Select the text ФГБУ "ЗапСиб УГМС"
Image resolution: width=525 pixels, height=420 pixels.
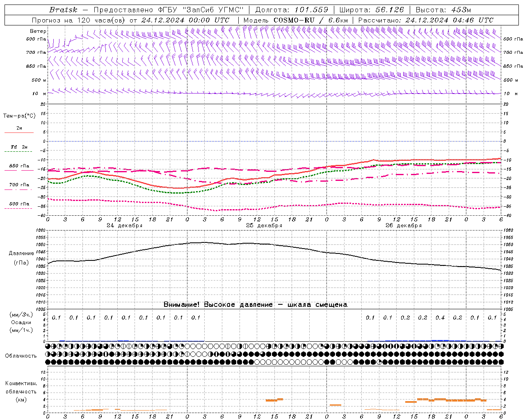click(x=201, y=10)
